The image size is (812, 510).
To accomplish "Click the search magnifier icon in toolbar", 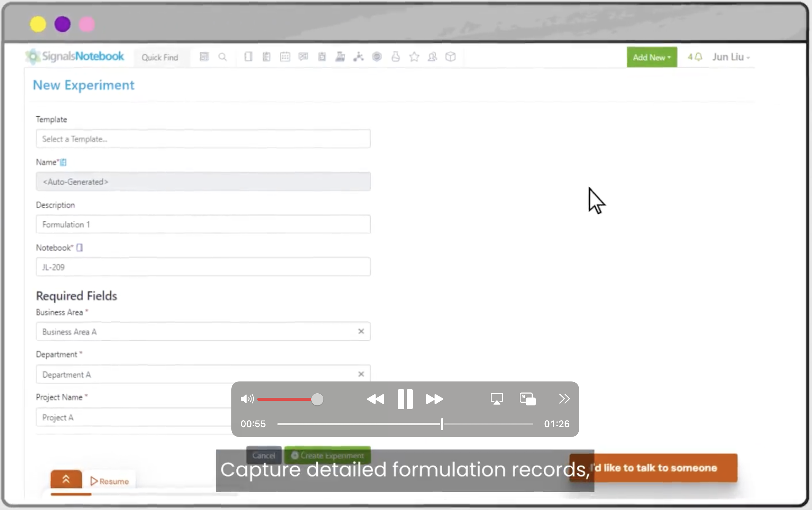I will (x=223, y=57).
